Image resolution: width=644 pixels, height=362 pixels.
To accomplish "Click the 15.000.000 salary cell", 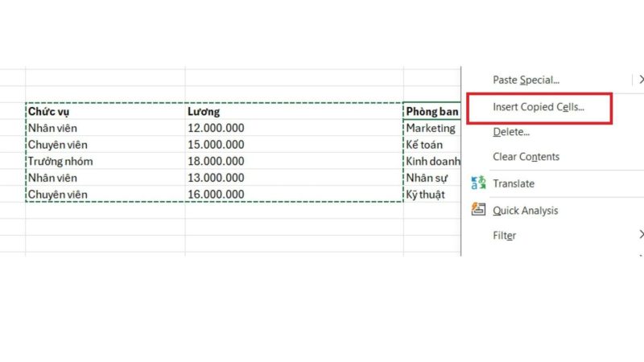I will (x=294, y=145).
